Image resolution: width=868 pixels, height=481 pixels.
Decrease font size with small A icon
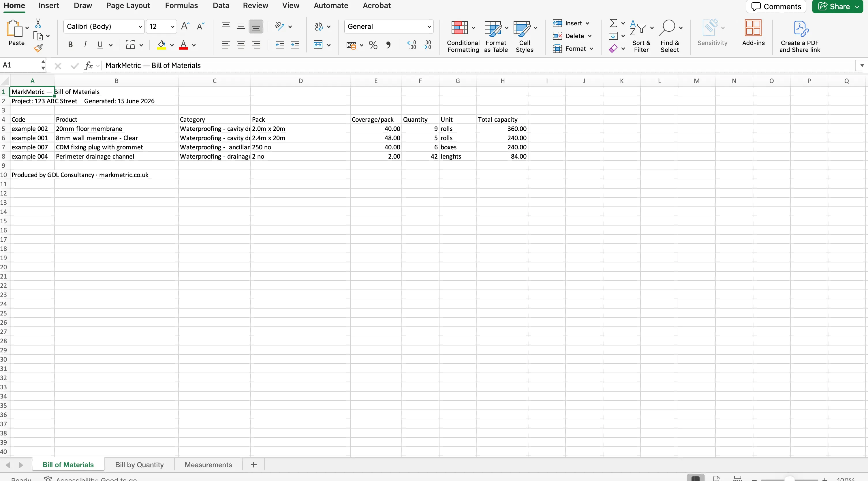click(x=200, y=26)
